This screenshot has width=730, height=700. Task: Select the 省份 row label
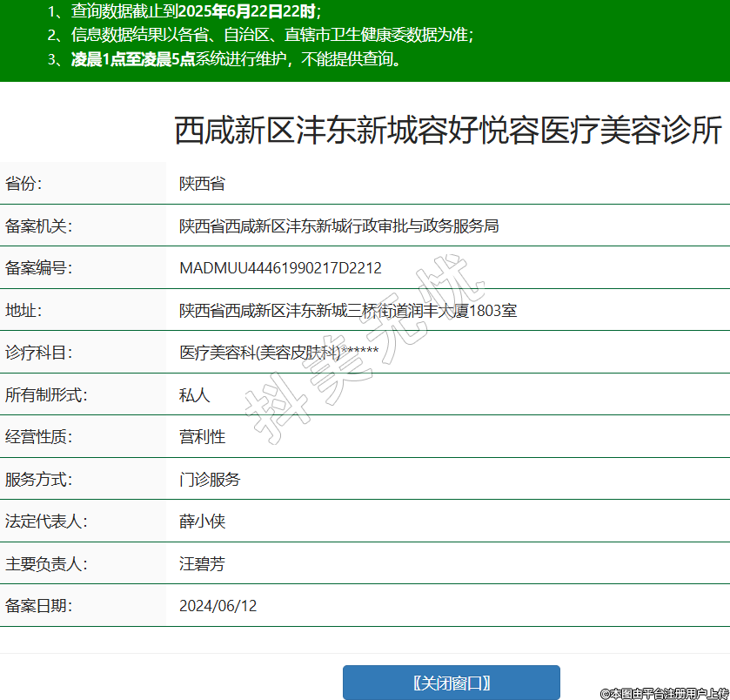23,184
